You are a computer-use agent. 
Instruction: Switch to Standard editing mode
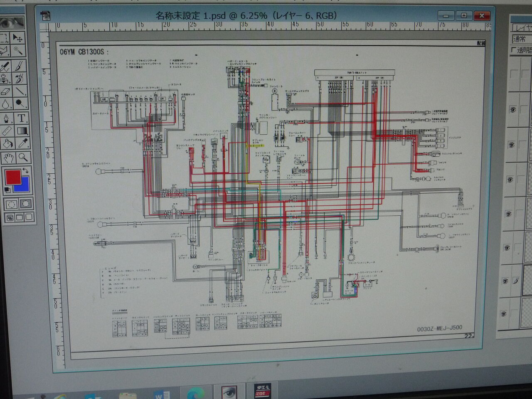11,204
